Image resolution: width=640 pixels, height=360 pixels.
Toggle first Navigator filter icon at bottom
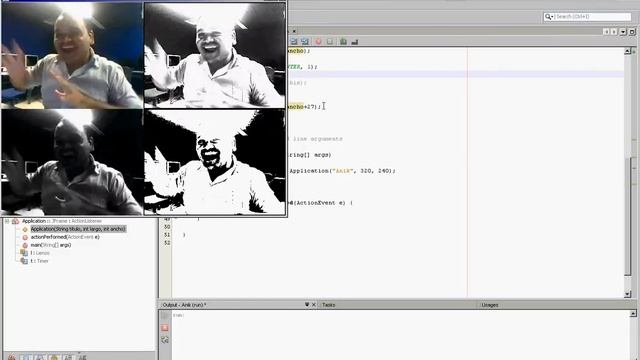click(x=11, y=358)
